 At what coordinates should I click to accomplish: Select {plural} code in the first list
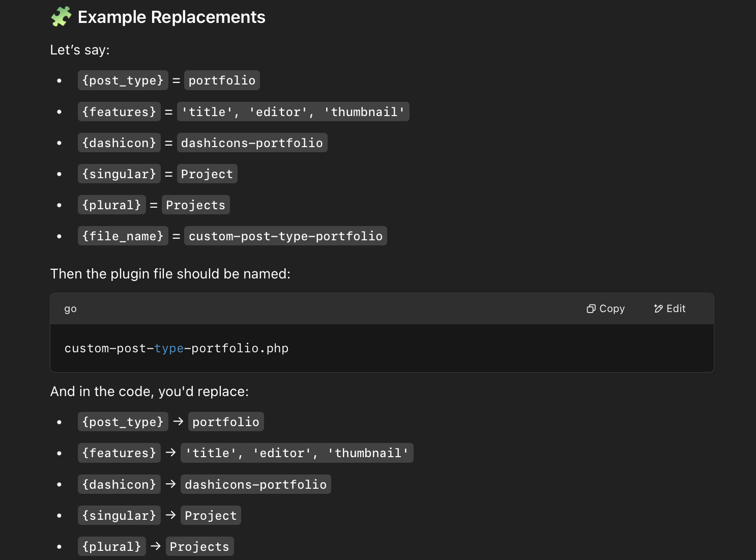[x=112, y=205]
